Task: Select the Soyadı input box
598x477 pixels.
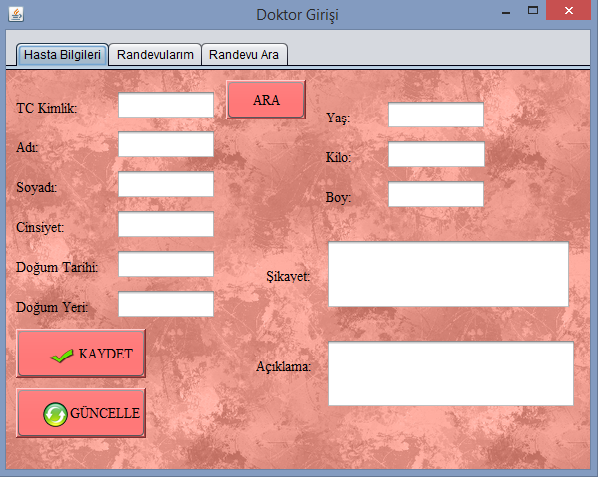Action: point(166,184)
